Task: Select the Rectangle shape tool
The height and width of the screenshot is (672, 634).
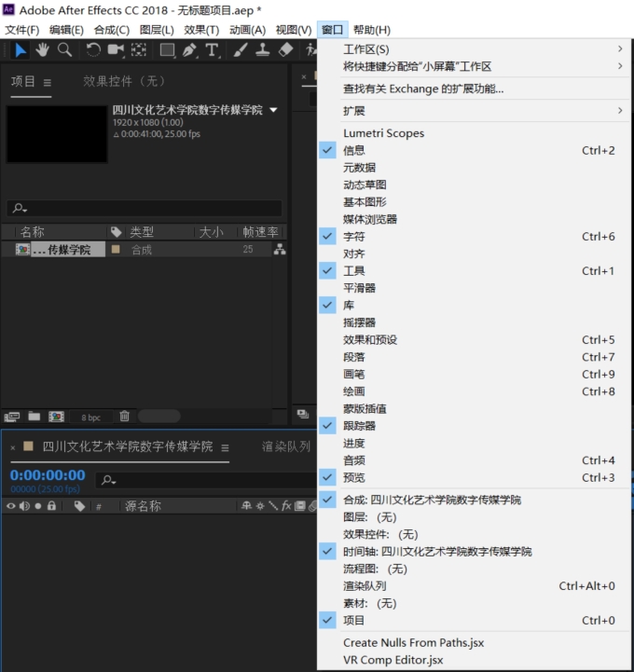Action: coord(167,50)
